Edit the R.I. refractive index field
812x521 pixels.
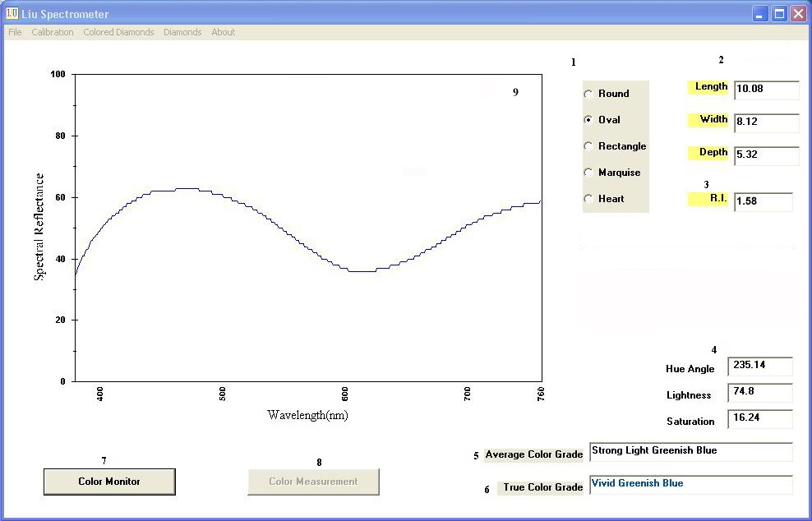tap(763, 202)
